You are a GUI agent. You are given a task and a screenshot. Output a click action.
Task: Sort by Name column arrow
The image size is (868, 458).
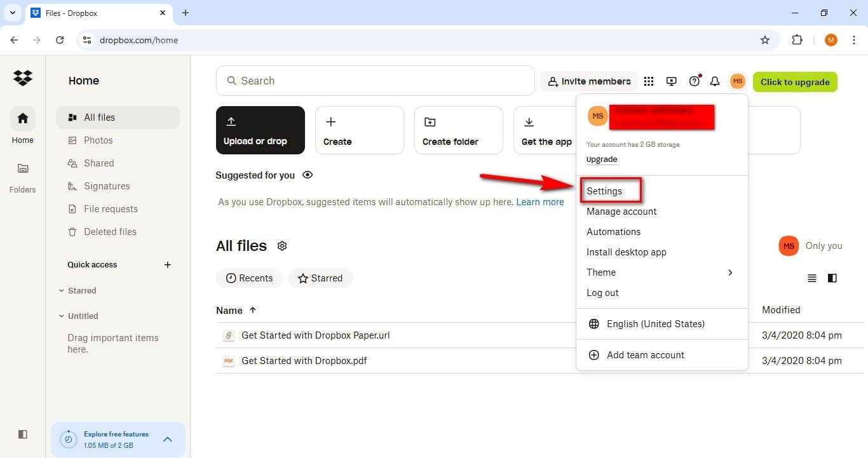coord(253,310)
